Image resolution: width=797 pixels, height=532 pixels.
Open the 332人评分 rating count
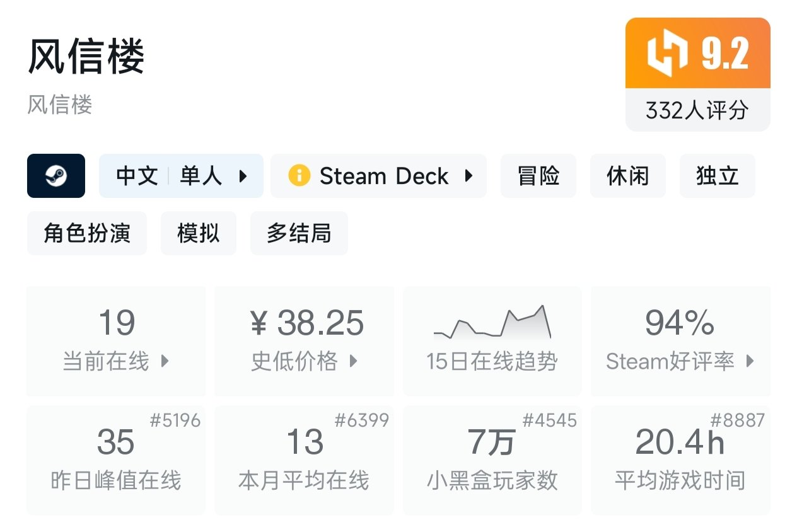697,110
